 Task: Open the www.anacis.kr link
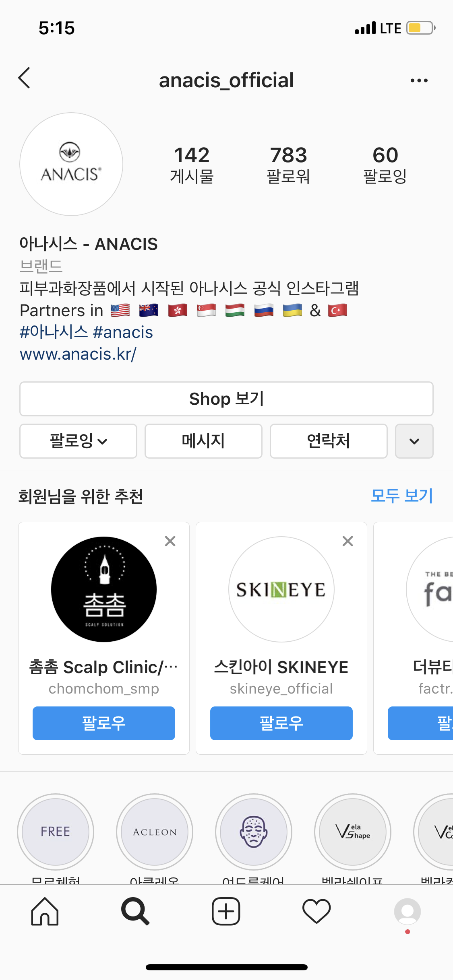pos(78,354)
